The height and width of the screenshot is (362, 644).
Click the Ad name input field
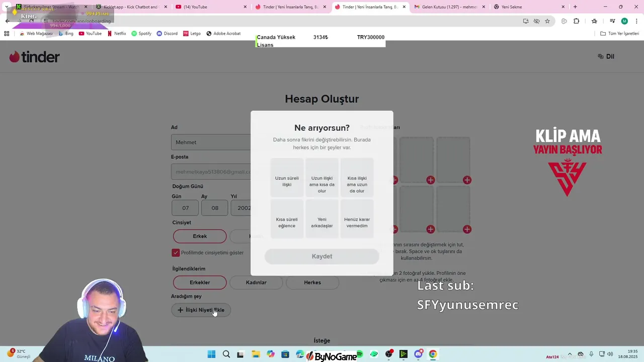click(211, 142)
